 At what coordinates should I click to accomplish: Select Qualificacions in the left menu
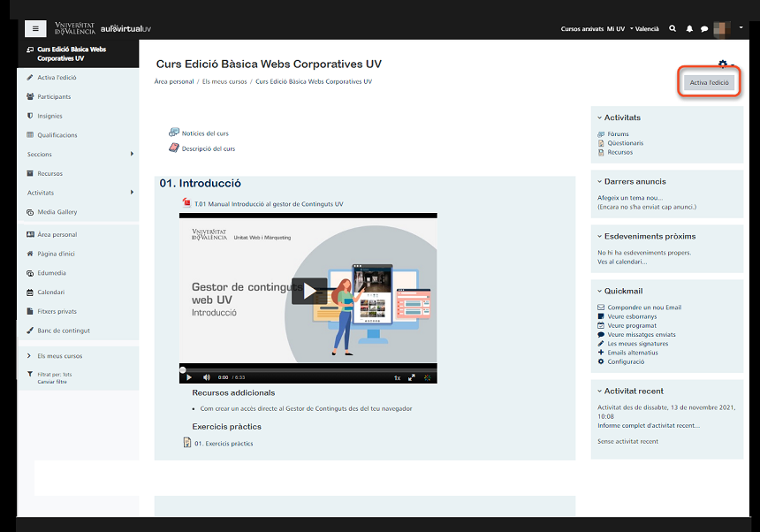point(57,135)
